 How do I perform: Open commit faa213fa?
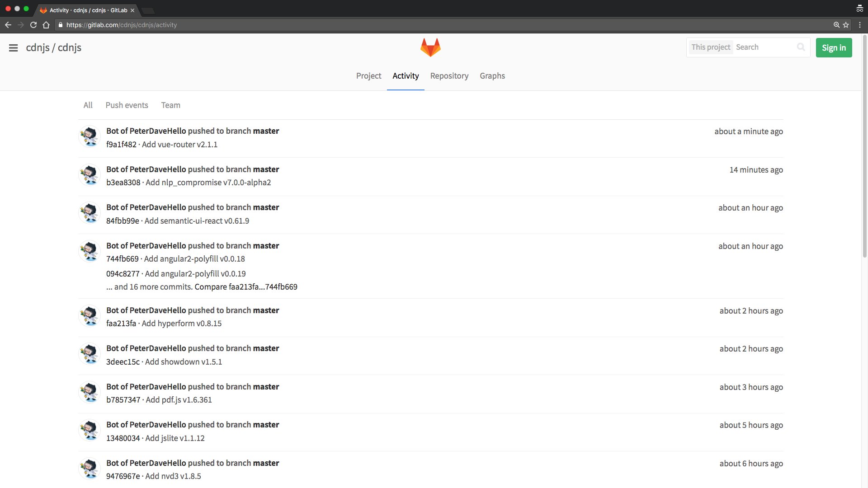(x=121, y=324)
